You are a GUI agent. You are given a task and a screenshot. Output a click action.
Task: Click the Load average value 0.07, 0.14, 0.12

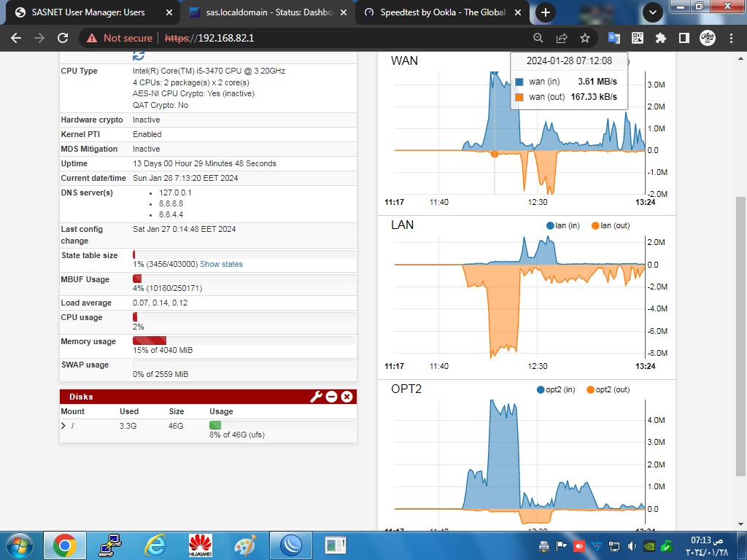pyautogui.click(x=160, y=303)
